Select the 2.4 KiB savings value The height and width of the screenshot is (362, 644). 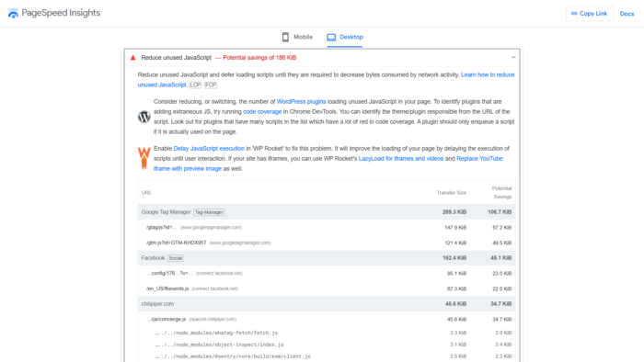point(503,345)
